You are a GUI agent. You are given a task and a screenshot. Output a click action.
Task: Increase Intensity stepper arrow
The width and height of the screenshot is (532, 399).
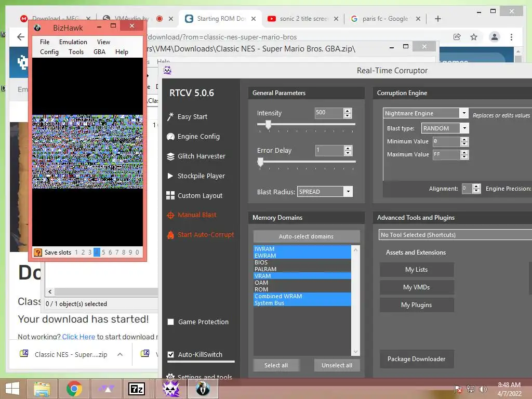point(348,111)
